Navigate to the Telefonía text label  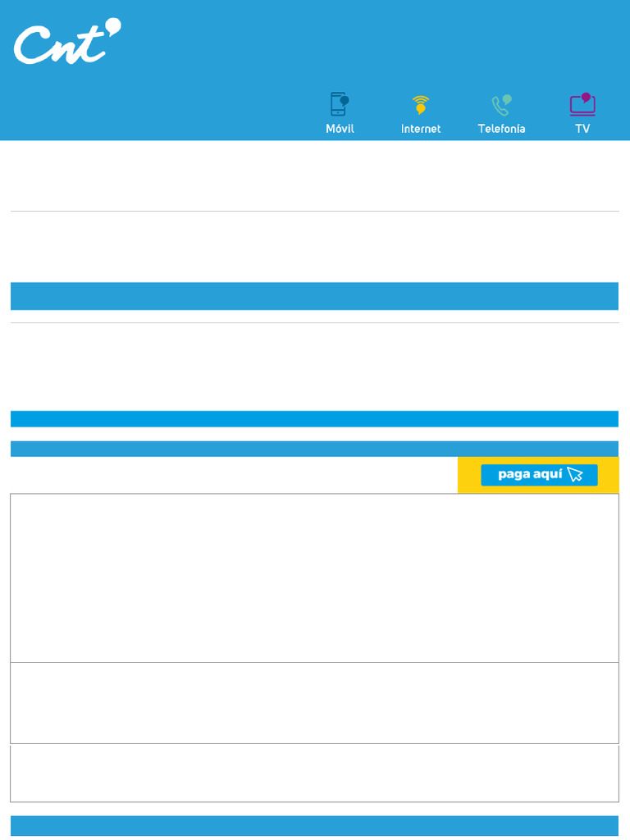click(501, 129)
